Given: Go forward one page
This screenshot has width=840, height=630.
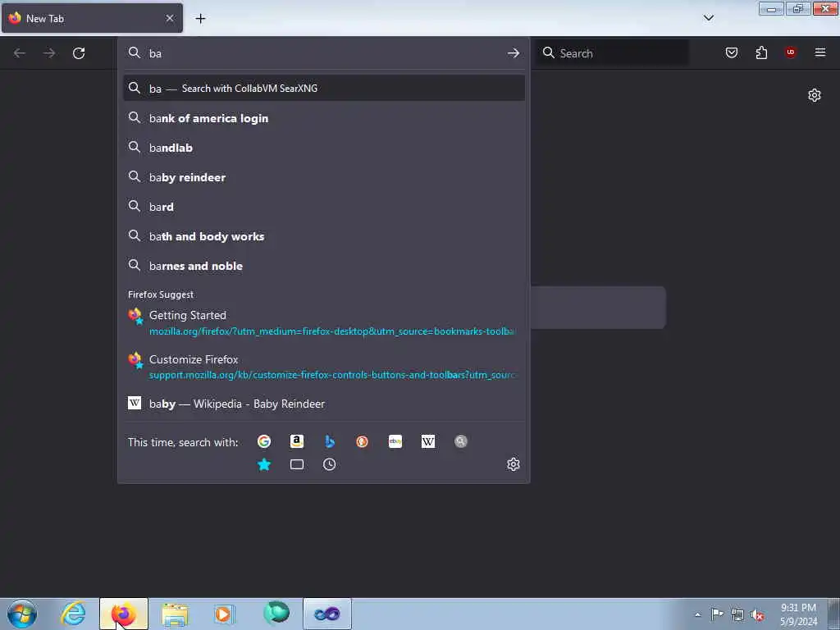Looking at the screenshot, I should coord(49,53).
